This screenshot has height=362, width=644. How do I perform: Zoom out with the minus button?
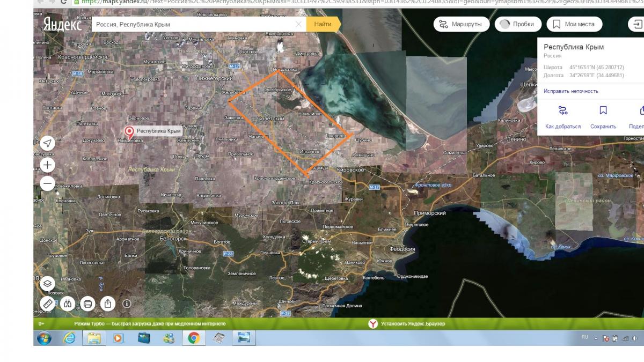48,183
